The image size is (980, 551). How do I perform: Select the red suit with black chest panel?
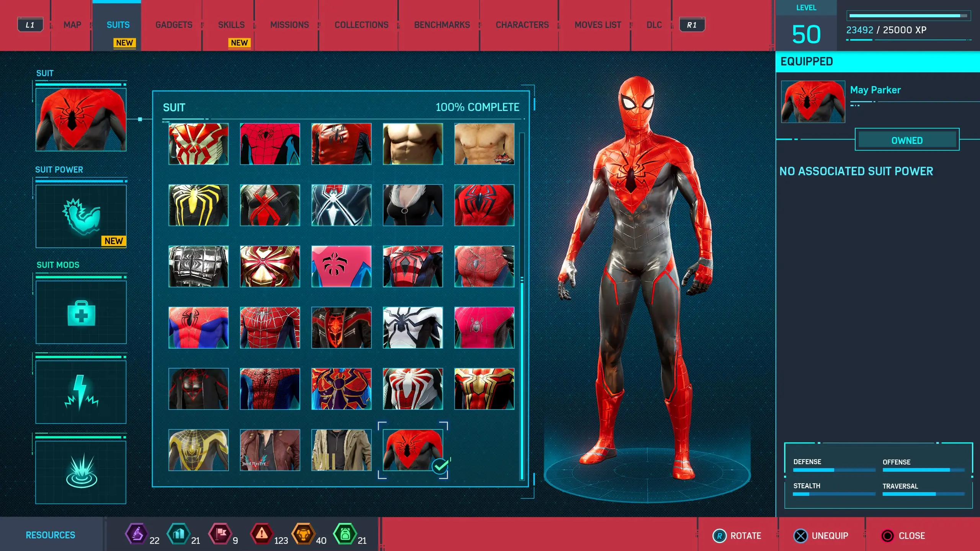point(413,266)
